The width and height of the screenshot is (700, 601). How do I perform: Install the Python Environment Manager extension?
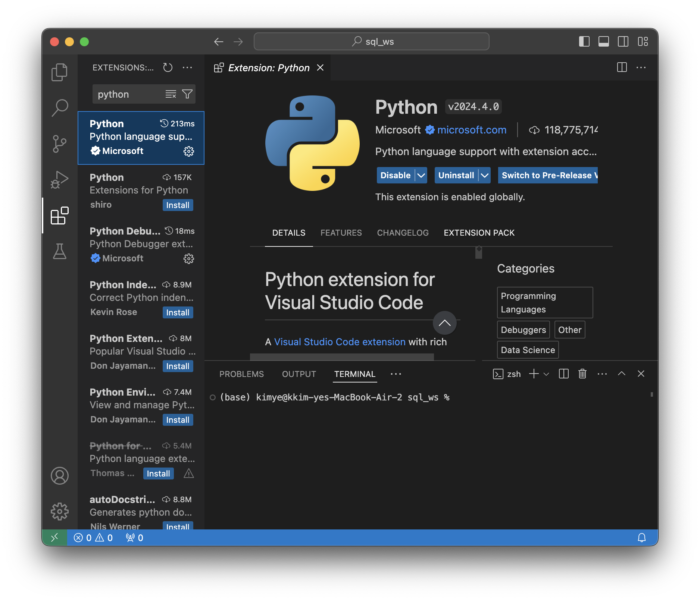coord(178,420)
